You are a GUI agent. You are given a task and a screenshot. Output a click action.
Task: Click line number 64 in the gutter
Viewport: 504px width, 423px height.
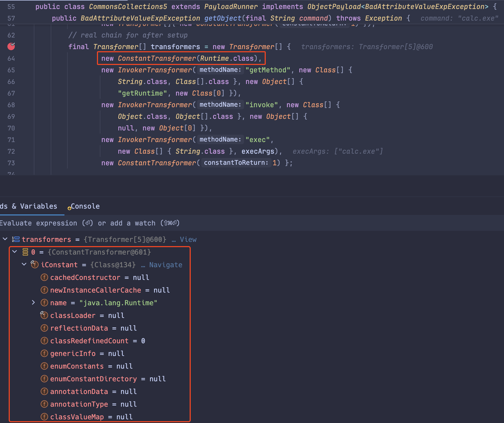tap(11, 58)
